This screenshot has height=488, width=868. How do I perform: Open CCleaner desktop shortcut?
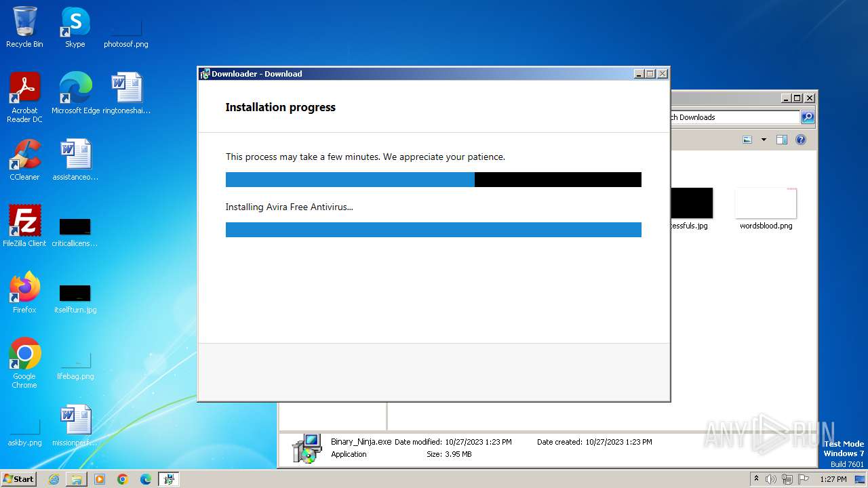[x=24, y=160]
